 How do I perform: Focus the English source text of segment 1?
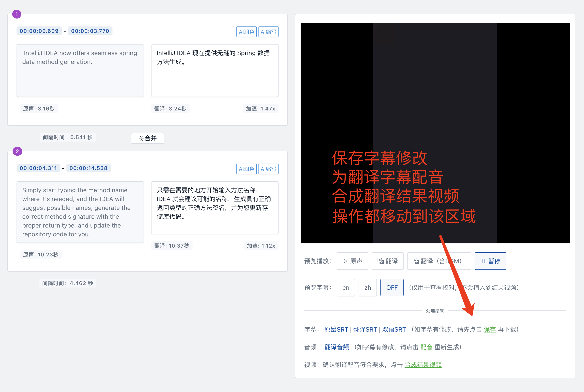pyautogui.click(x=80, y=71)
